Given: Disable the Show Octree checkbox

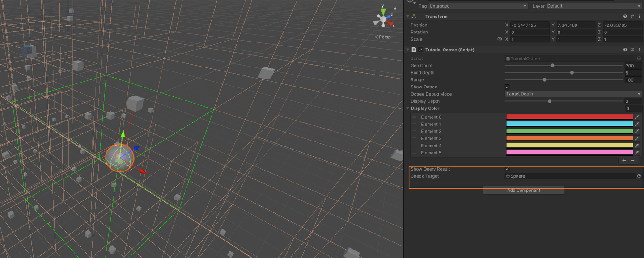Looking at the screenshot, I should 507,87.
